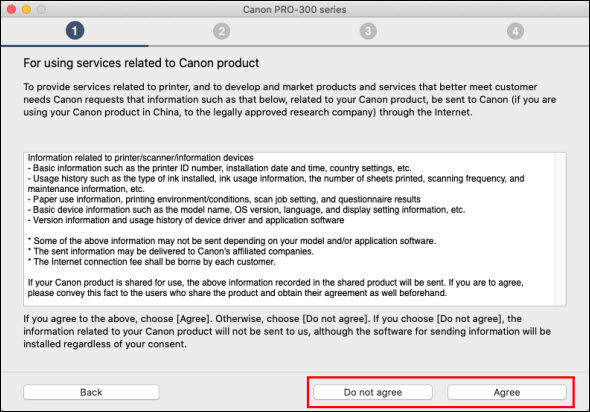Click the information box scrollbar track
Screen dimensions: 590x412
[560, 229]
